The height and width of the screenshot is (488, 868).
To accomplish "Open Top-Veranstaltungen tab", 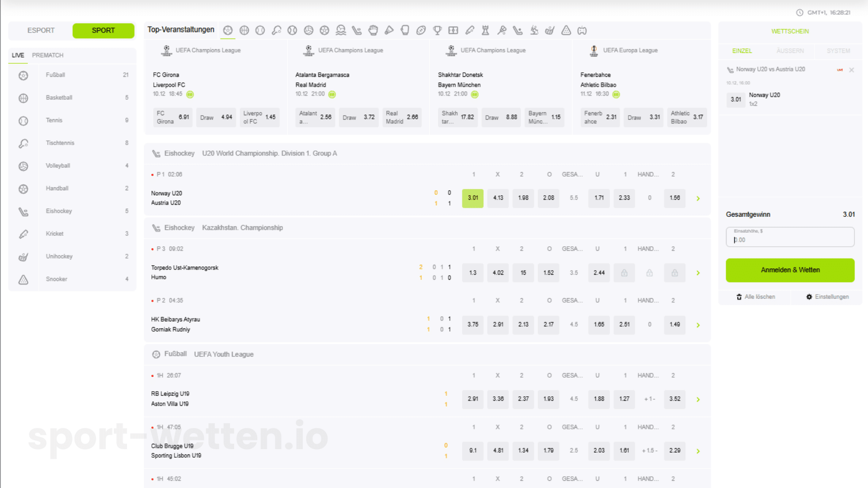I will click(x=181, y=30).
